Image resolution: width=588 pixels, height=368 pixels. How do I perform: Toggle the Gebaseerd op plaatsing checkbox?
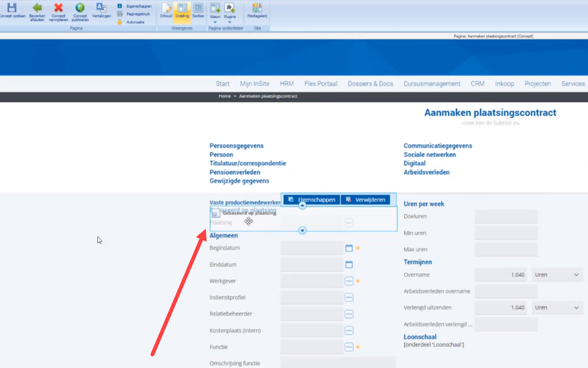point(215,213)
